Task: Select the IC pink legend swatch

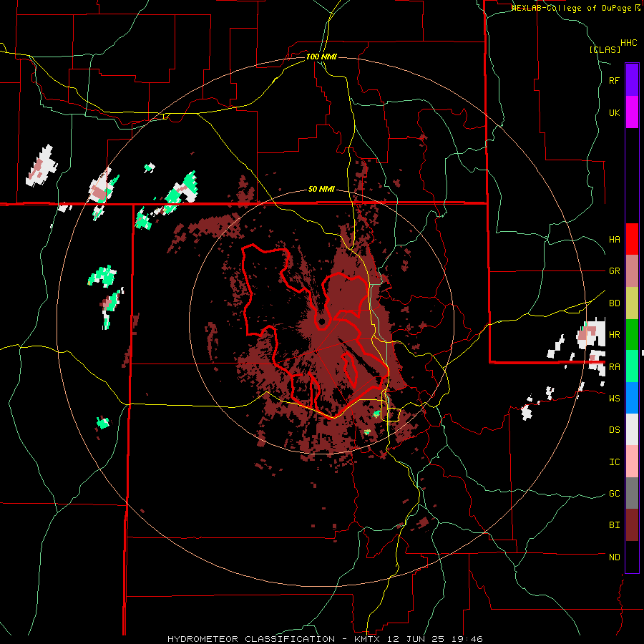Action: (632, 462)
